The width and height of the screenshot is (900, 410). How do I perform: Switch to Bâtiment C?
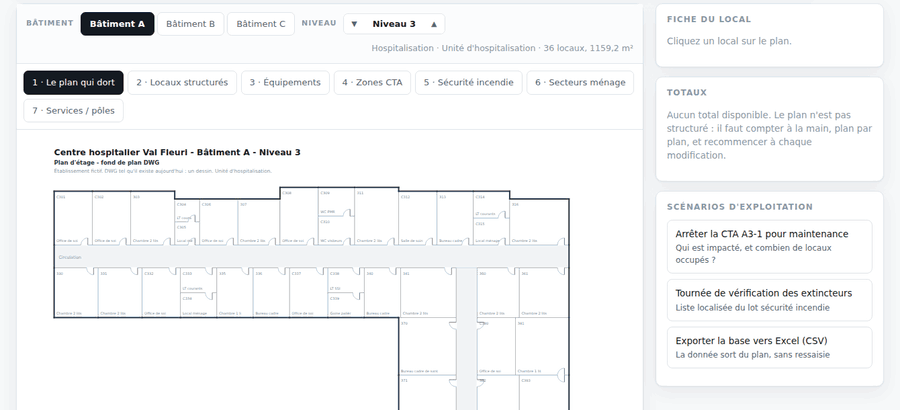point(261,24)
